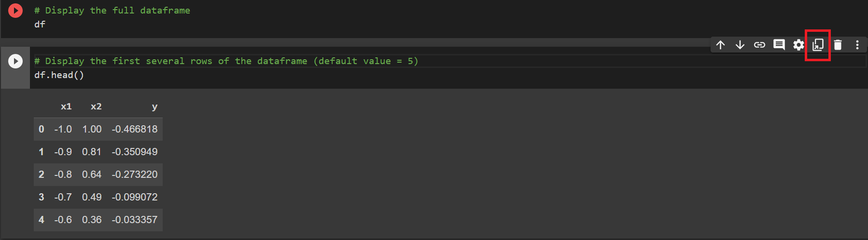Copy link to this cell
Screen dimensions: 868x240
[x=759, y=45]
